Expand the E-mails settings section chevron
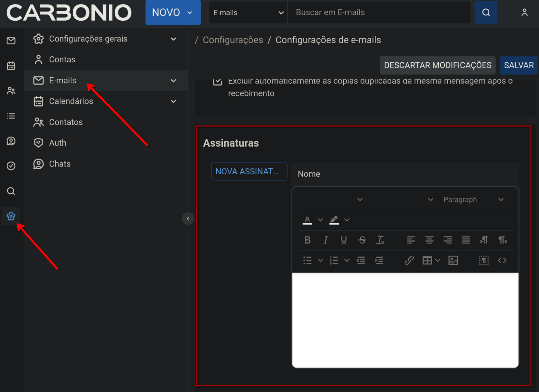This screenshot has width=539, height=392. point(173,81)
